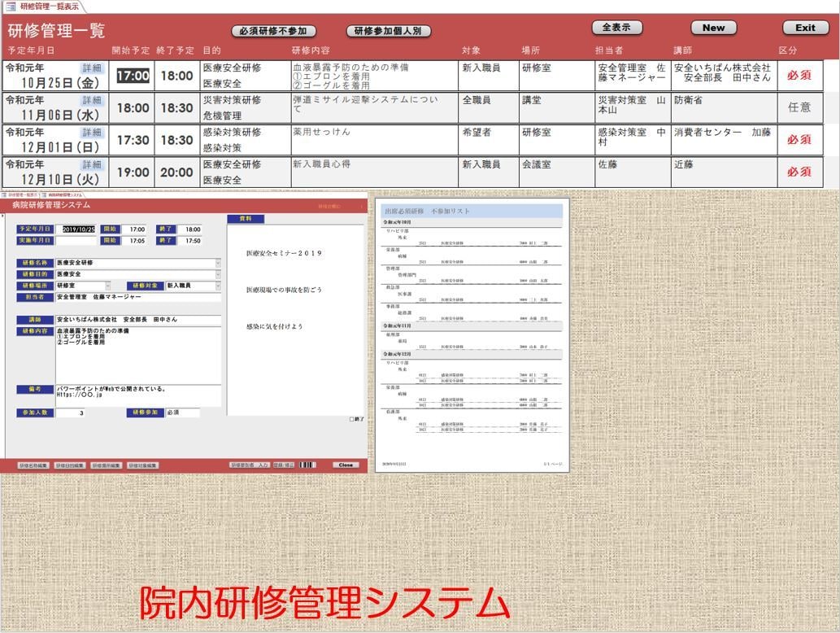Click the 必須研修不参加 button
Viewport: 840px width, 633px height.
[273, 31]
